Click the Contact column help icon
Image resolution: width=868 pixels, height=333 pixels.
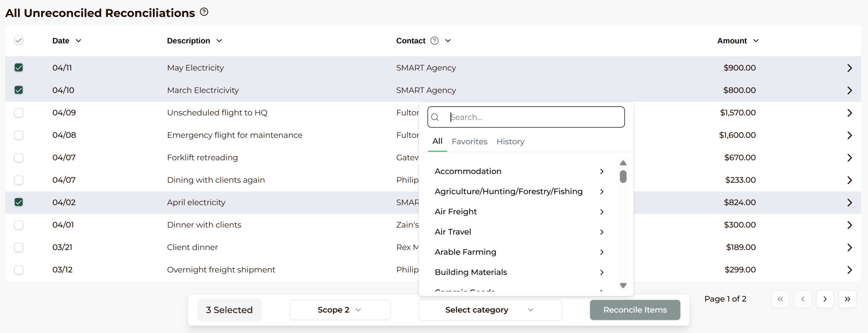434,41
